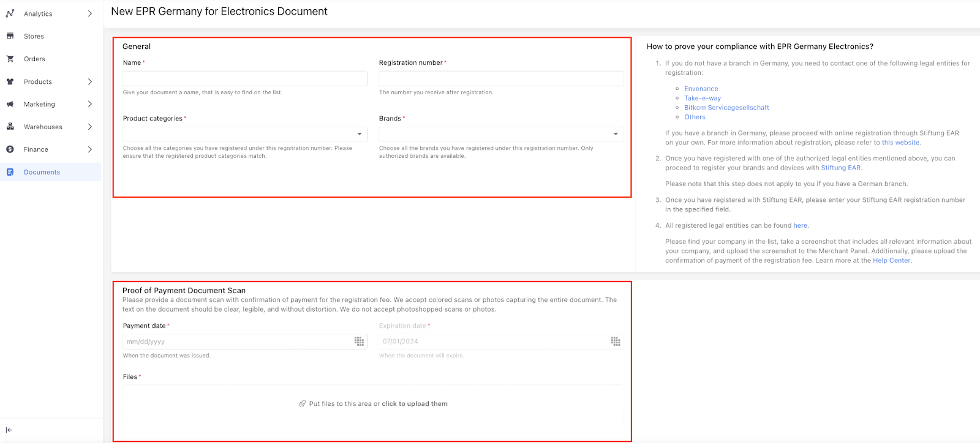Open the Warehouses menu item
This screenshot has width=980, height=445.
click(x=43, y=127)
